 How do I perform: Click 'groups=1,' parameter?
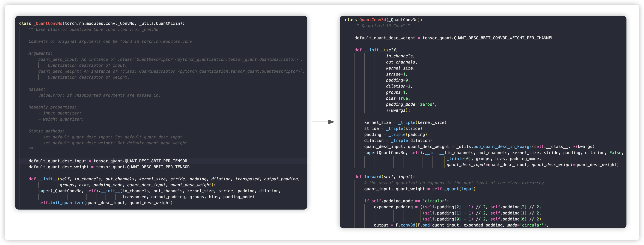click(397, 92)
